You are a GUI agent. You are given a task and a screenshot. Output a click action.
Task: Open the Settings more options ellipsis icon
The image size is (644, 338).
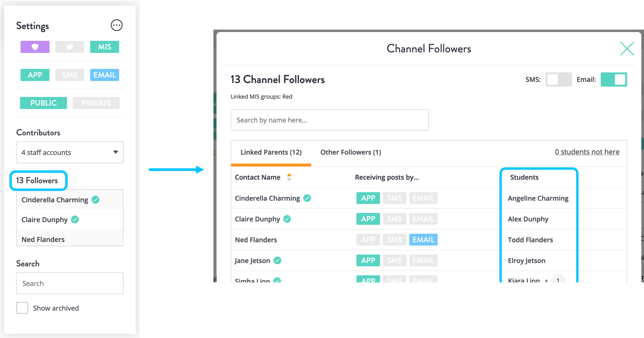116,25
